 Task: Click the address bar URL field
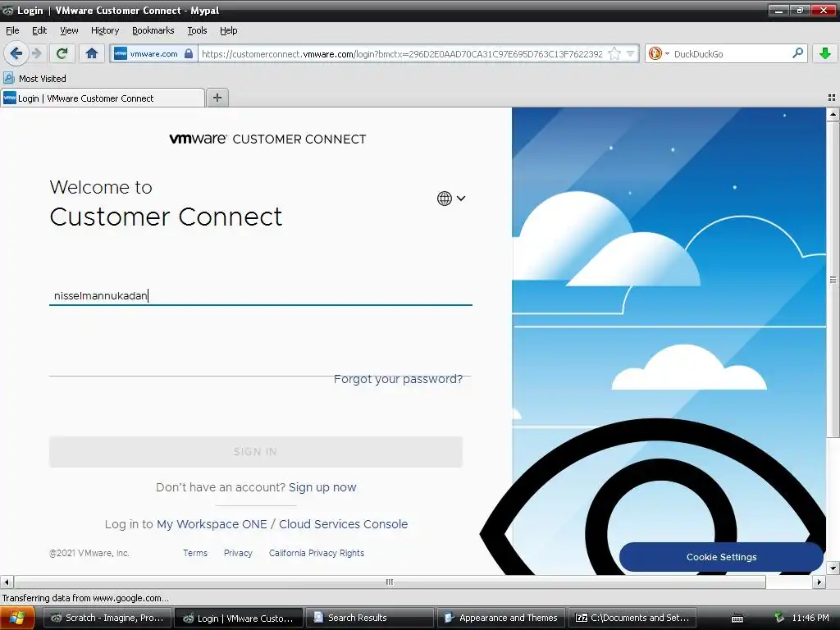[402, 53]
